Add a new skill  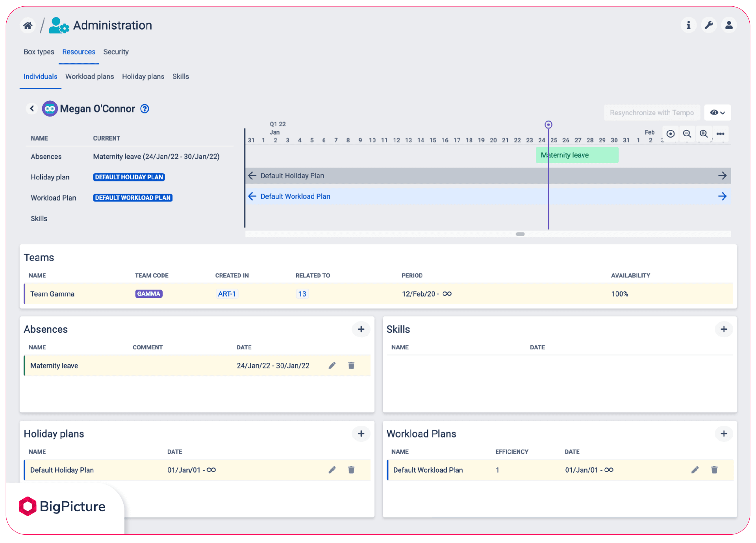pos(724,329)
